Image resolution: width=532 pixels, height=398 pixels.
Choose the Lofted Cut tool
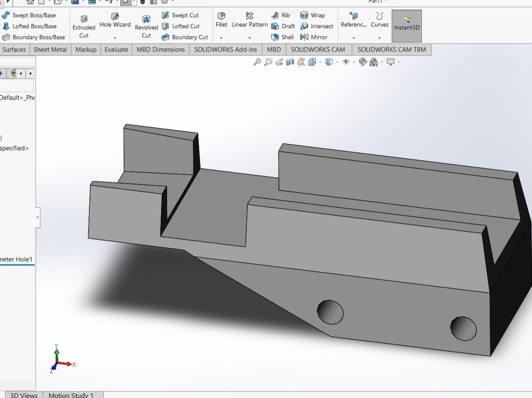pyautogui.click(x=180, y=26)
